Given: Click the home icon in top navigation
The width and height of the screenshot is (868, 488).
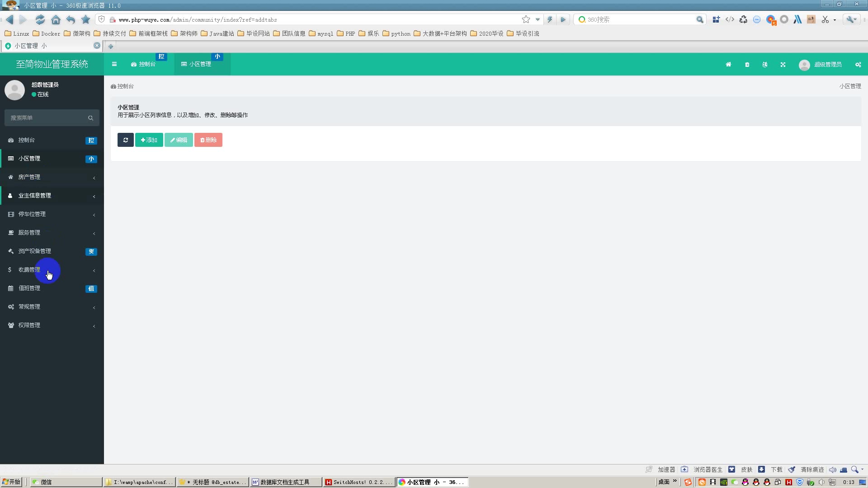Looking at the screenshot, I should pos(728,64).
